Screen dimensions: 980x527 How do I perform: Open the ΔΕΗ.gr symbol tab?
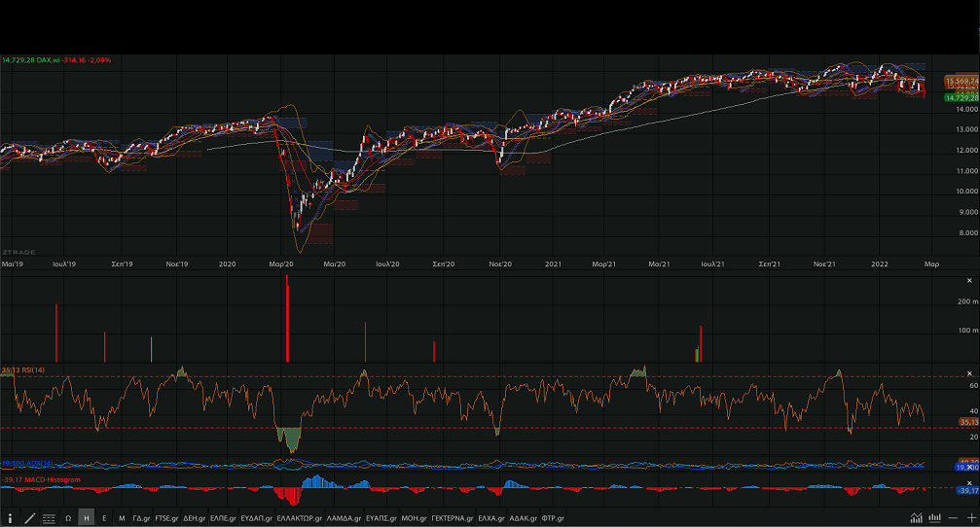click(195, 517)
